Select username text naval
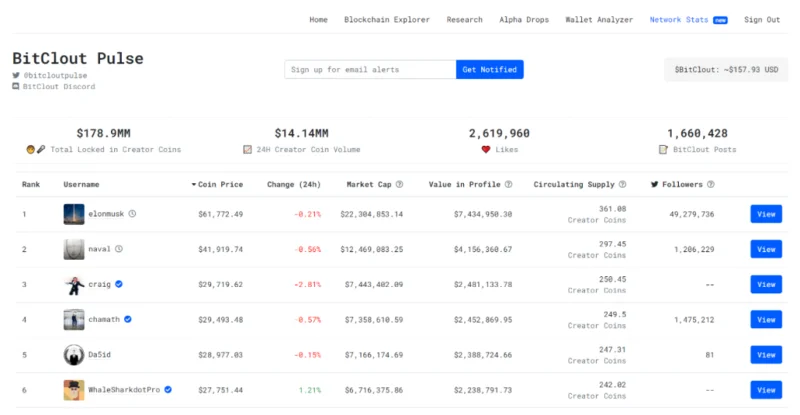Viewport: 800px width, 415px height. click(x=99, y=249)
